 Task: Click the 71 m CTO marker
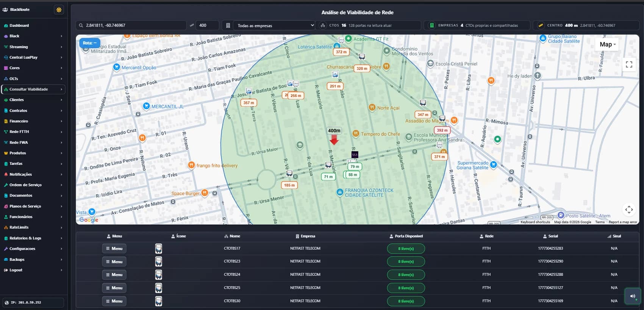click(328, 177)
